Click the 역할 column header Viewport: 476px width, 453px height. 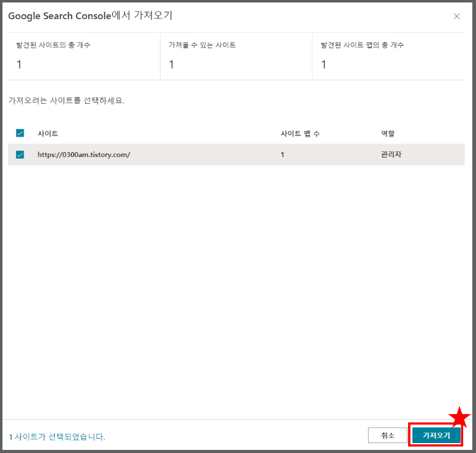point(388,133)
